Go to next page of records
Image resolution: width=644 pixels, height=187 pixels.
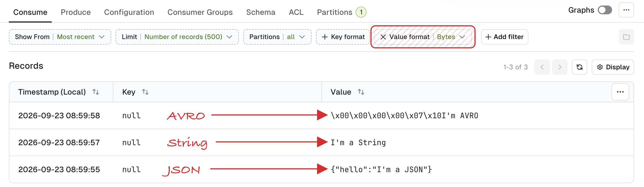(560, 67)
